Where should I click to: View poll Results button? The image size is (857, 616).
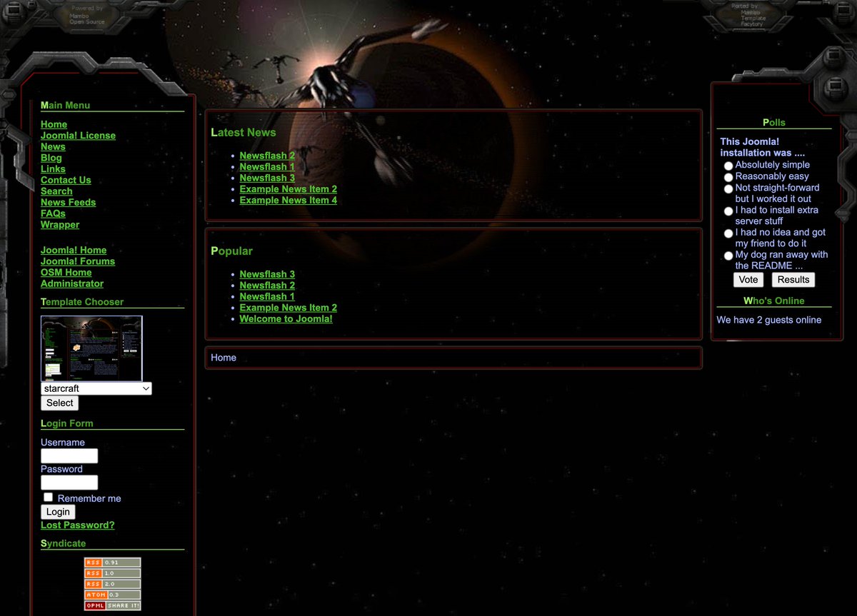(793, 280)
